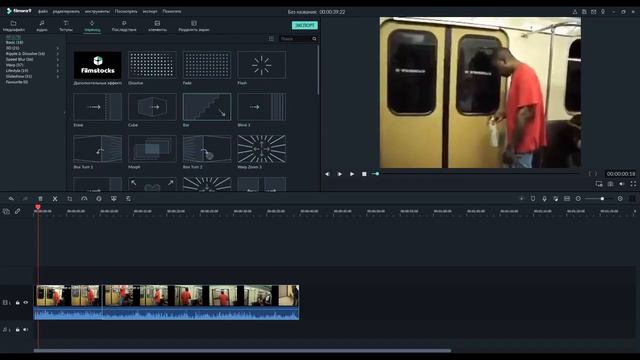This screenshot has width=640, height=360.
Task: Select the Bar transition
Action: click(207, 107)
